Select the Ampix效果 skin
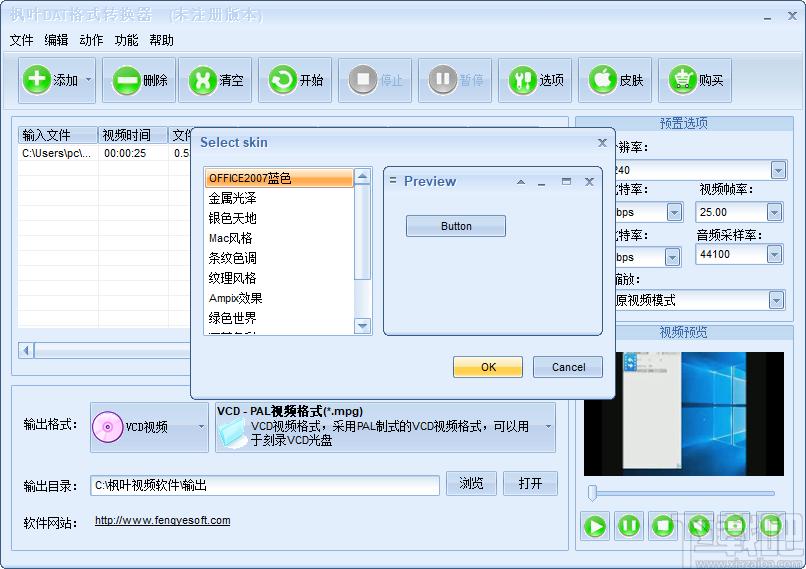 coord(279,298)
